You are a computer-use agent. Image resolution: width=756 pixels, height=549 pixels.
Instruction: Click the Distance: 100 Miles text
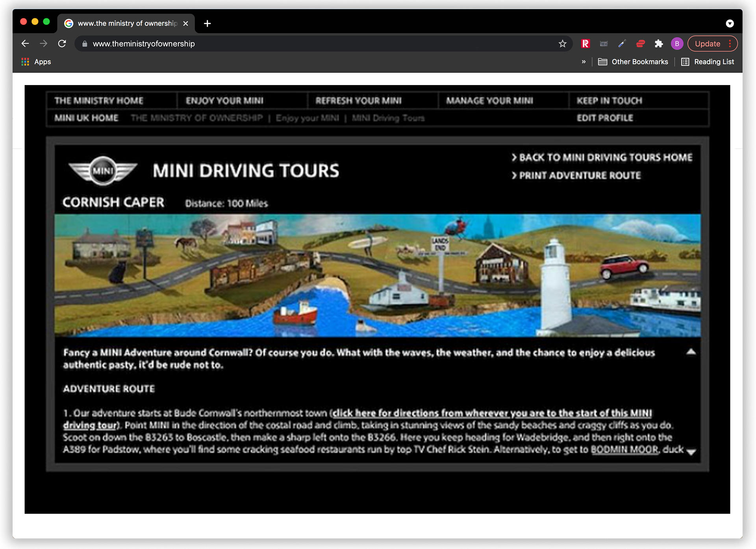click(x=226, y=203)
